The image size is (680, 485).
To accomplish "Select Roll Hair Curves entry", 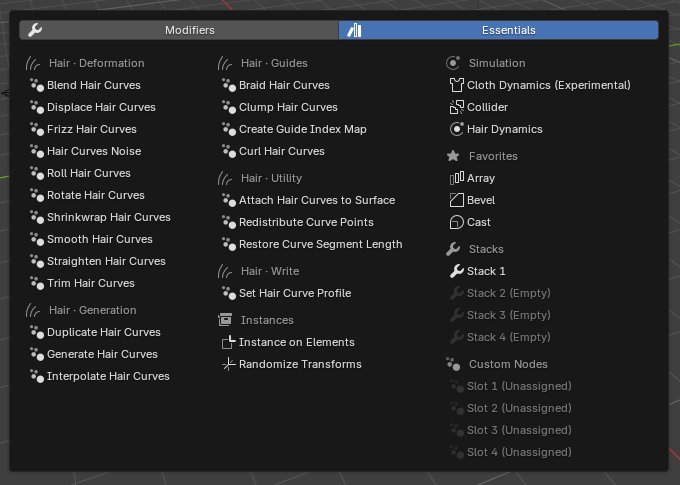I will click(x=88, y=173).
